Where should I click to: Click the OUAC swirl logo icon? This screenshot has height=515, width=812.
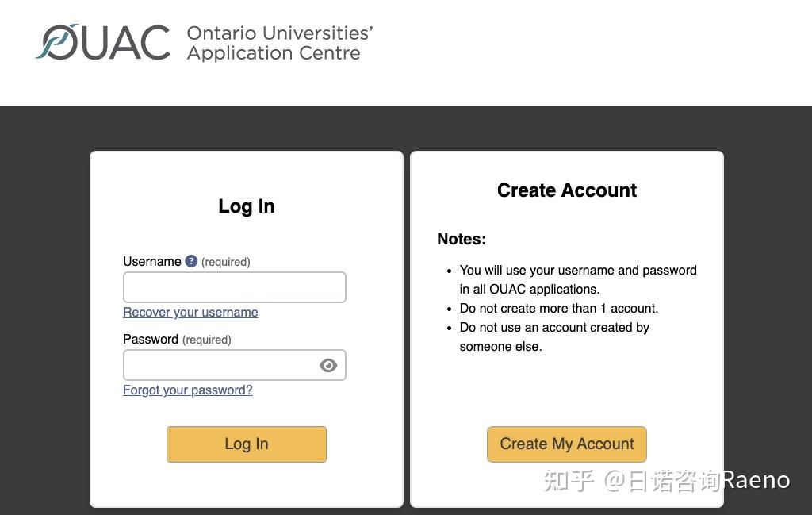pos(56,42)
